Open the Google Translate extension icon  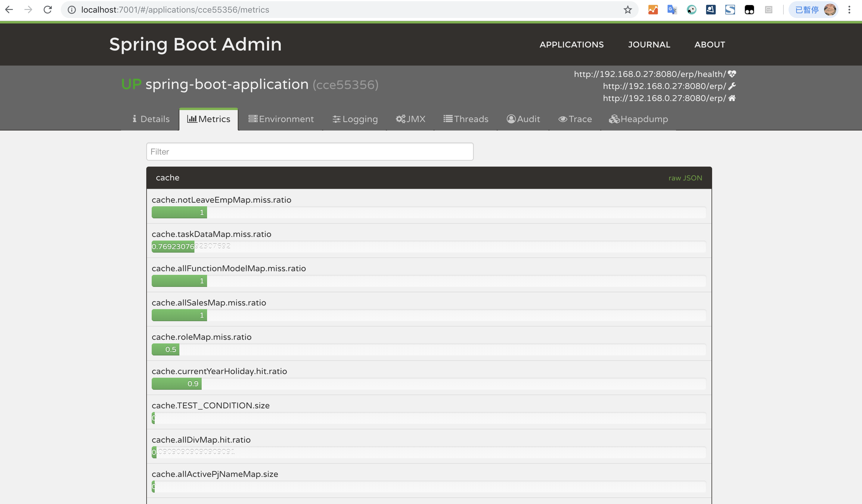click(x=672, y=10)
